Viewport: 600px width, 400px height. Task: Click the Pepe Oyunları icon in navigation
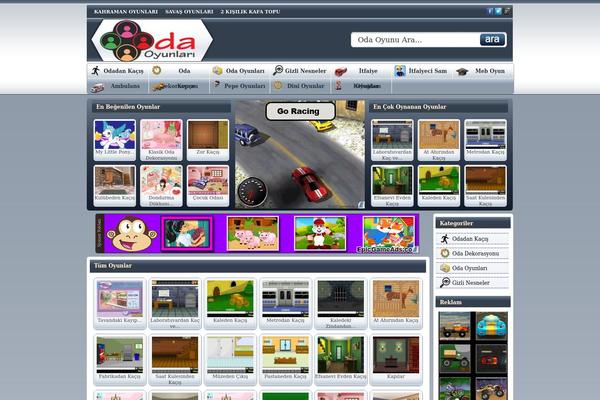click(217, 84)
